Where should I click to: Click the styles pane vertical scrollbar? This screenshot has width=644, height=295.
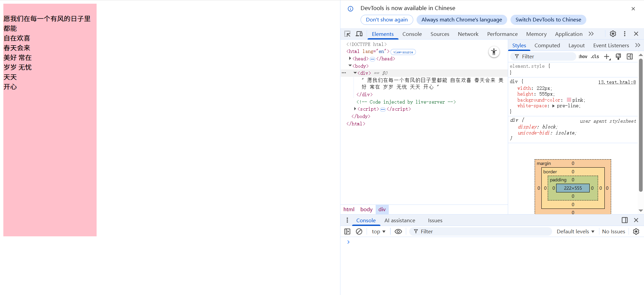[x=641, y=125]
